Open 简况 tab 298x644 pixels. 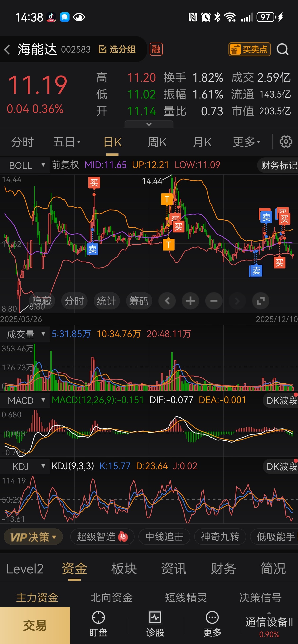pyautogui.click(x=273, y=569)
